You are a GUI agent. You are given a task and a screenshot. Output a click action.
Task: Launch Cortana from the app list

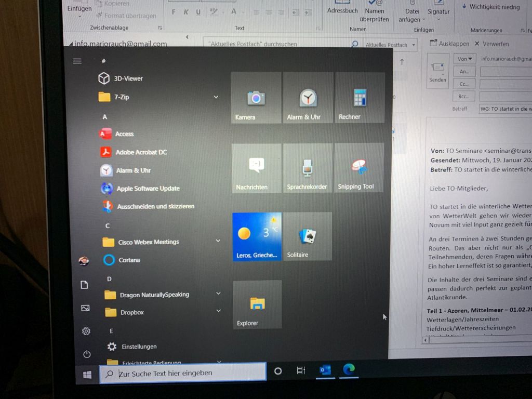[129, 260]
